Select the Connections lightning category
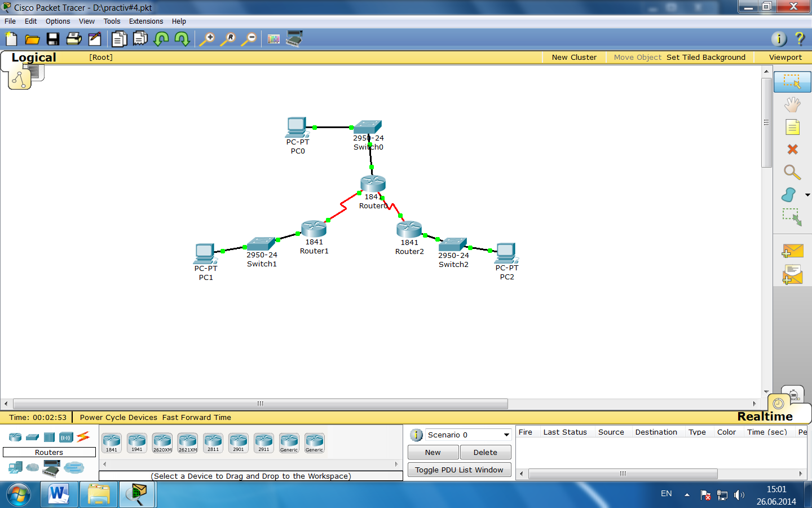Image resolution: width=812 pixels, height=508 pixels. pyautogui.click(x=83, y=436)
